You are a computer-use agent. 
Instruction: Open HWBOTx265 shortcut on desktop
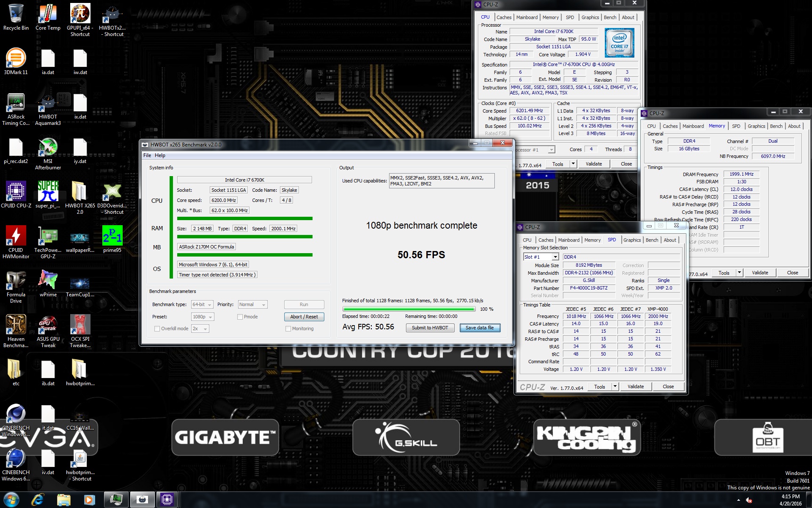(x=112, y=20)
